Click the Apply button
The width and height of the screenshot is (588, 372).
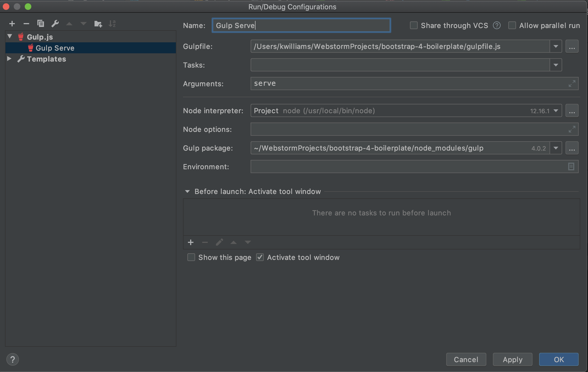pos(512,359)
